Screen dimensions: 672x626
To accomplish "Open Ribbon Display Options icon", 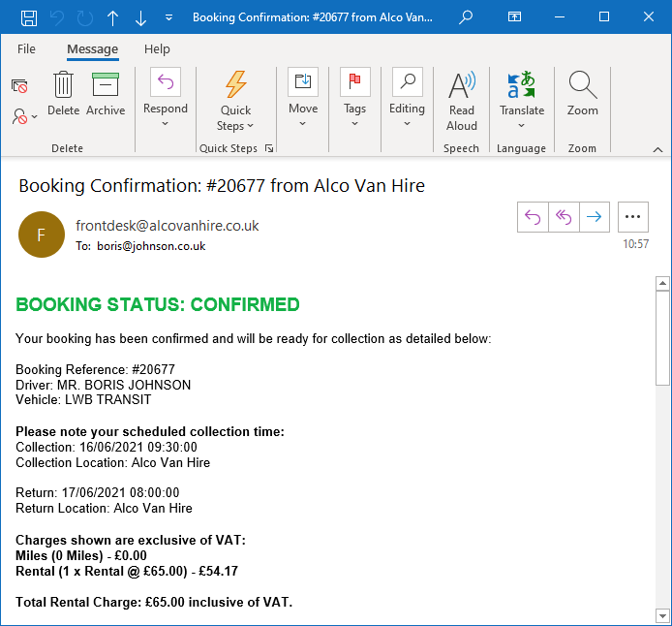I will (x=514, y=17).
